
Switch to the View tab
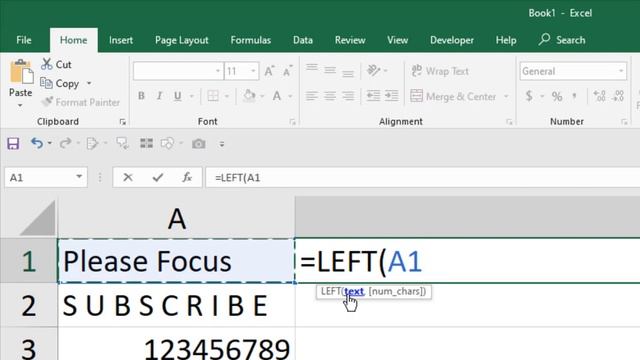pos(398,40)
